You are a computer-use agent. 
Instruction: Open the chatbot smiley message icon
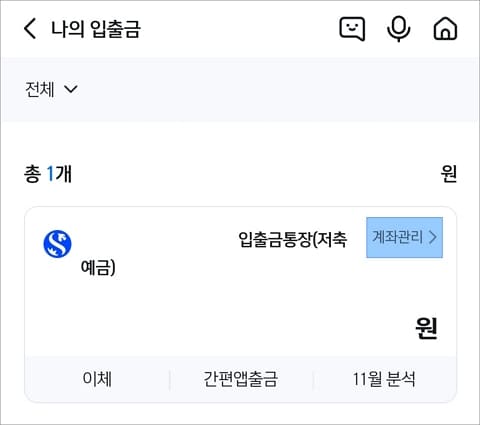click(x=352, y=29)
